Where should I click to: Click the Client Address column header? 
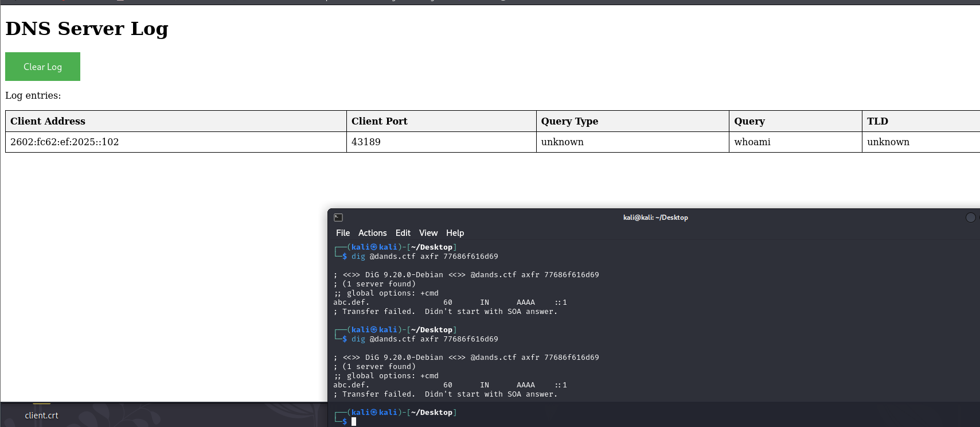pyautogui.click(x=48, y=121)
